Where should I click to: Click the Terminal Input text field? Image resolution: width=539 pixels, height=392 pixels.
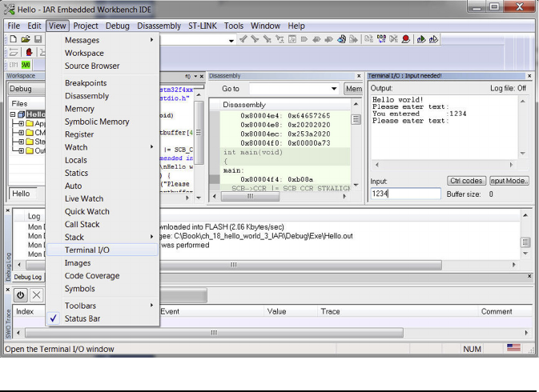click(405, 194)
